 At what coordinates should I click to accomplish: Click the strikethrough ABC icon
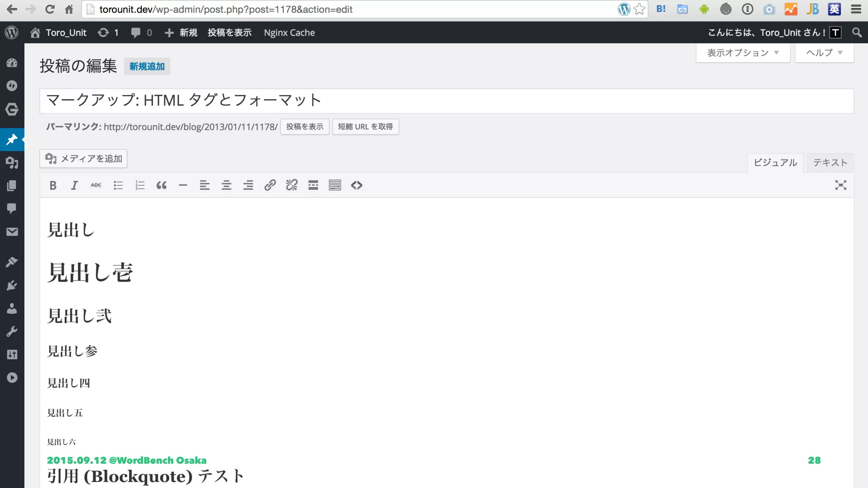click(96, 185)
